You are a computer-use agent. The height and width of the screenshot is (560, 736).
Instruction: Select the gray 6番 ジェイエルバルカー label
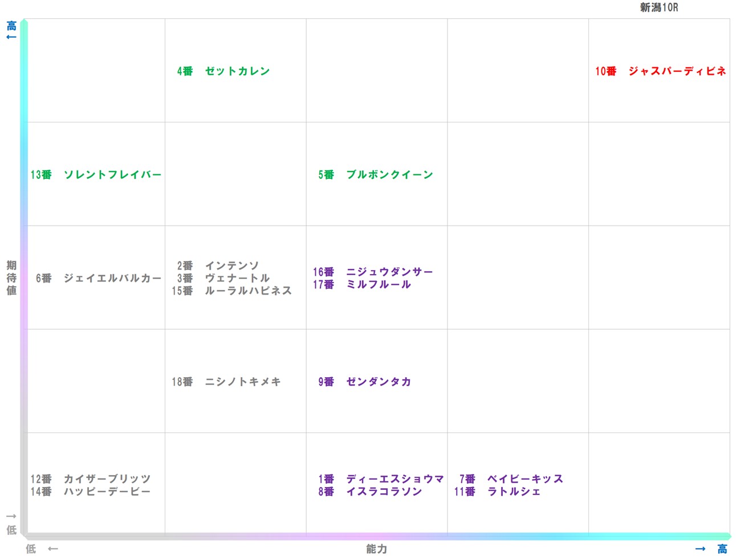[98, 279]
